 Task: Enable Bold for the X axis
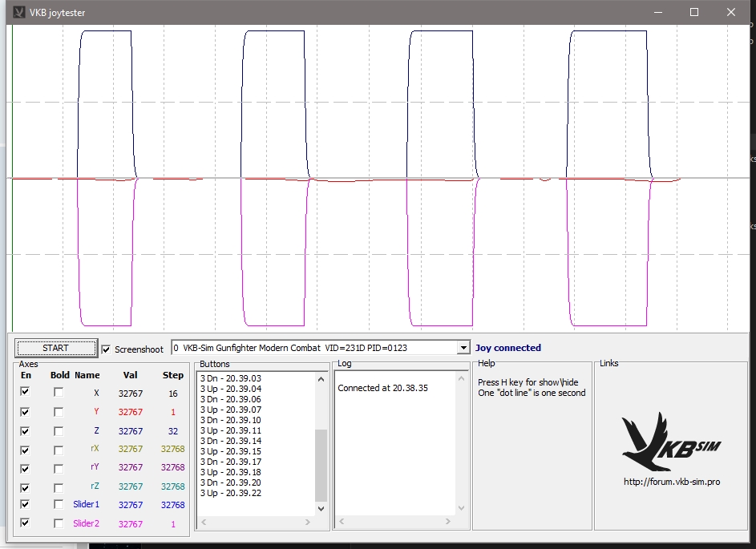pos(59,393)
